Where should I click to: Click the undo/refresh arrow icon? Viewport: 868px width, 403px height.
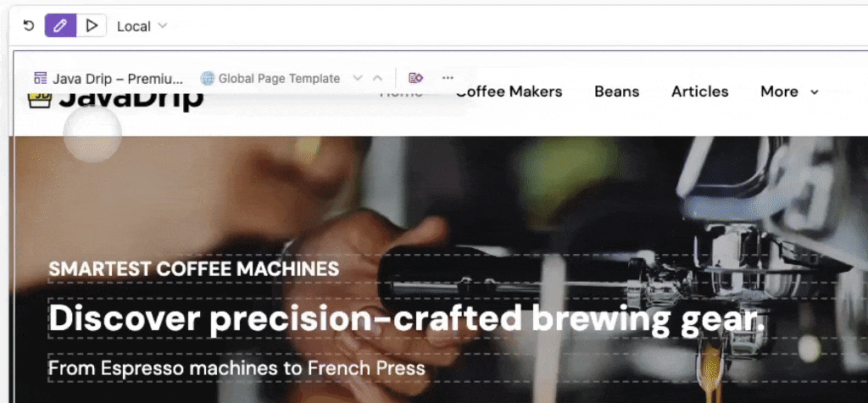[x=29, y=25]
